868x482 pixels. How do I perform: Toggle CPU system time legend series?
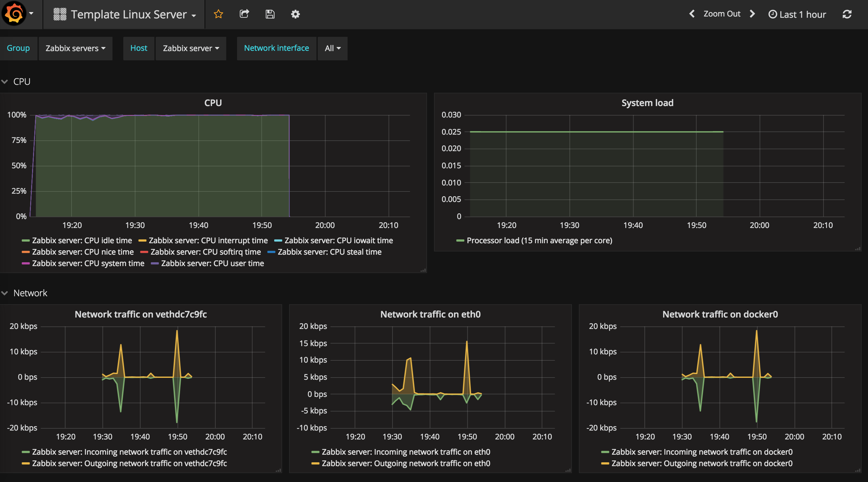pyautogui.click(x=88, y=264)
